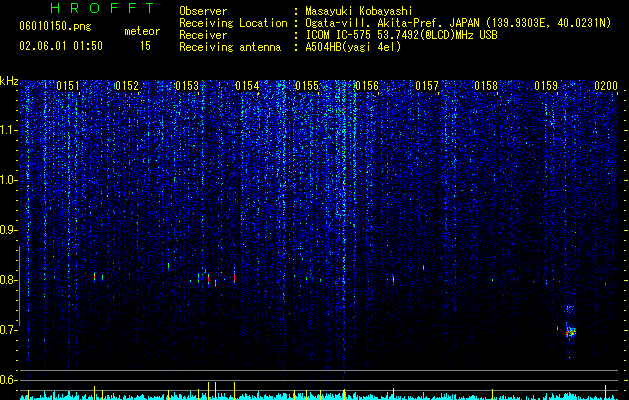Click the 0158 time axis label
The image size is (629, 400).
486,86
